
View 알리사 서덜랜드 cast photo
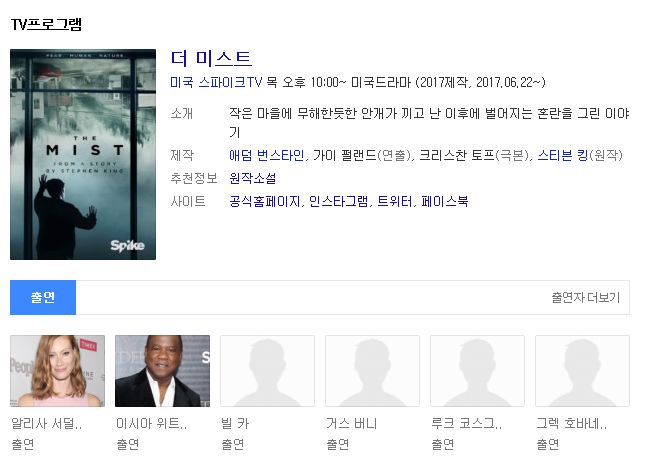tap(58, 371)
